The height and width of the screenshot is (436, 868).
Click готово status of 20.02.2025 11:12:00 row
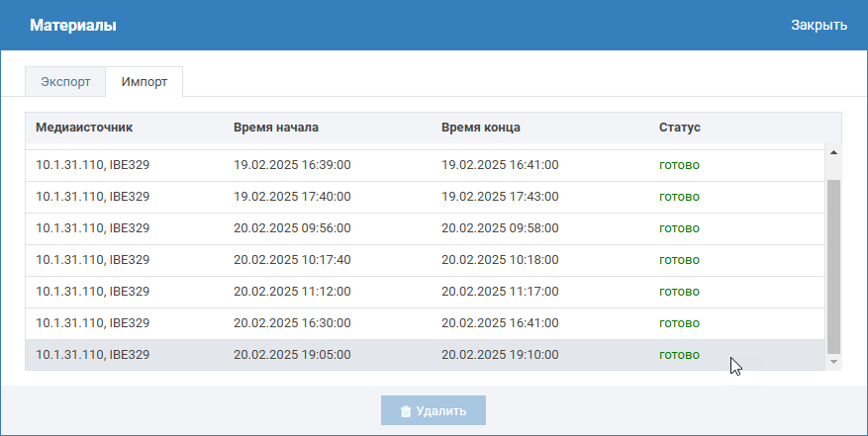679,292
